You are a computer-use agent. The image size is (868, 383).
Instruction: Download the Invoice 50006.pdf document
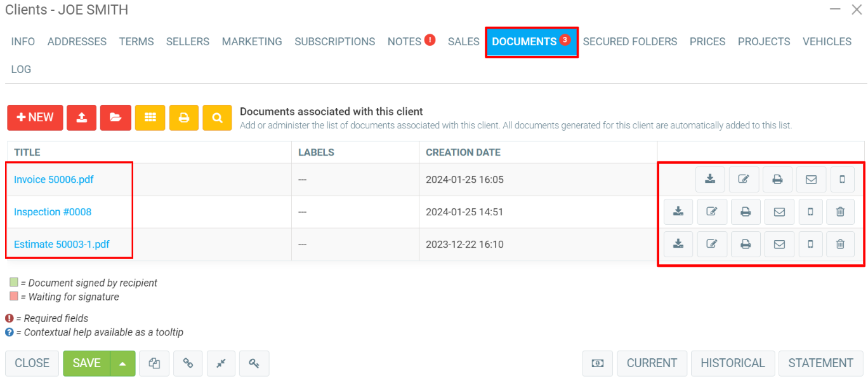(710, 180)
